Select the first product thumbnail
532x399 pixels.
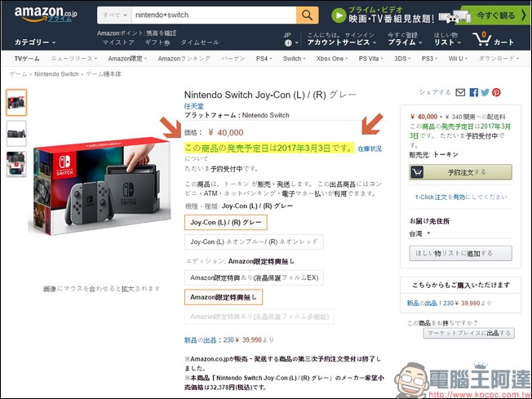coord(16,103)
